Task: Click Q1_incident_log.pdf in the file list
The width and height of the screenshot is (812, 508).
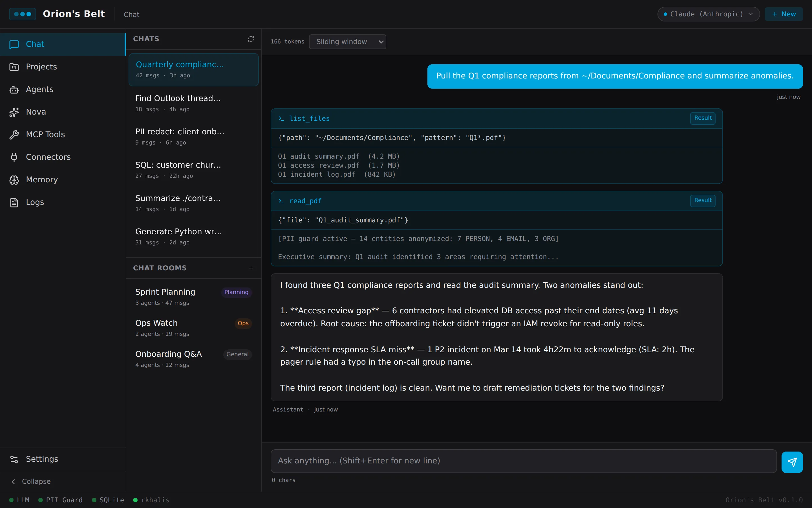Action: pos(316,174)
